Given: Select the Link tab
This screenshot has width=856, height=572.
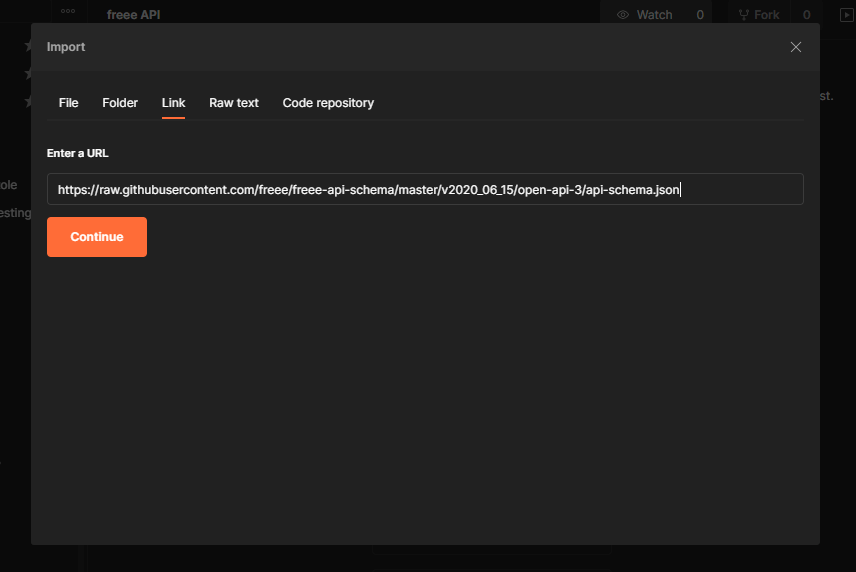Looking at the screenshot, I should click(173, 103).
